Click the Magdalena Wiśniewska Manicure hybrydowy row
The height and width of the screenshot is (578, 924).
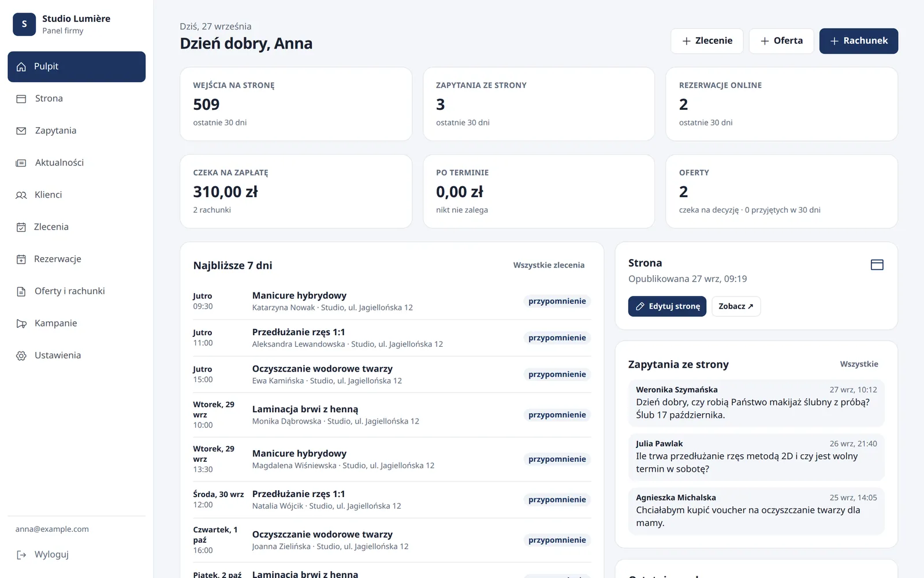coord(392,459)
